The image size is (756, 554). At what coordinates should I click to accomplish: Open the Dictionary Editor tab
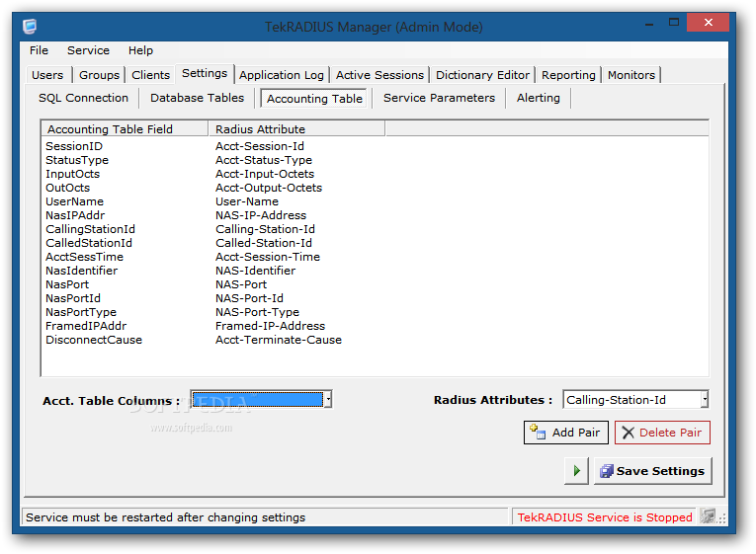tap(482, 75)
